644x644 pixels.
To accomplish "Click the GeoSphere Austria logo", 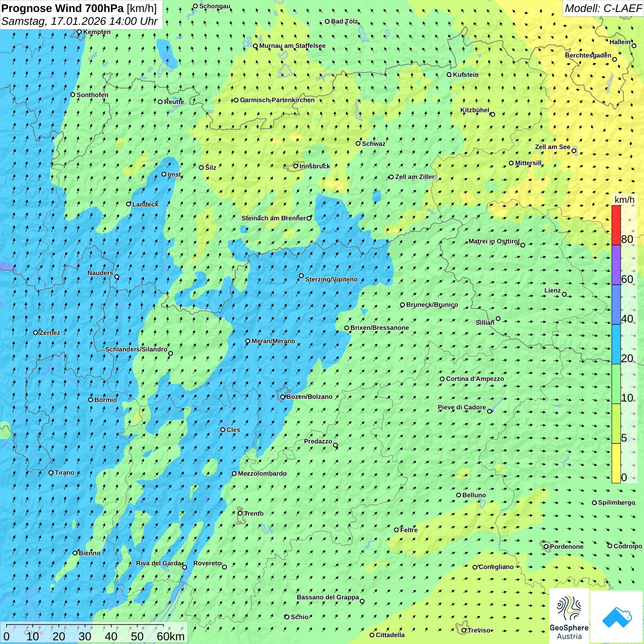I will 569,617.
